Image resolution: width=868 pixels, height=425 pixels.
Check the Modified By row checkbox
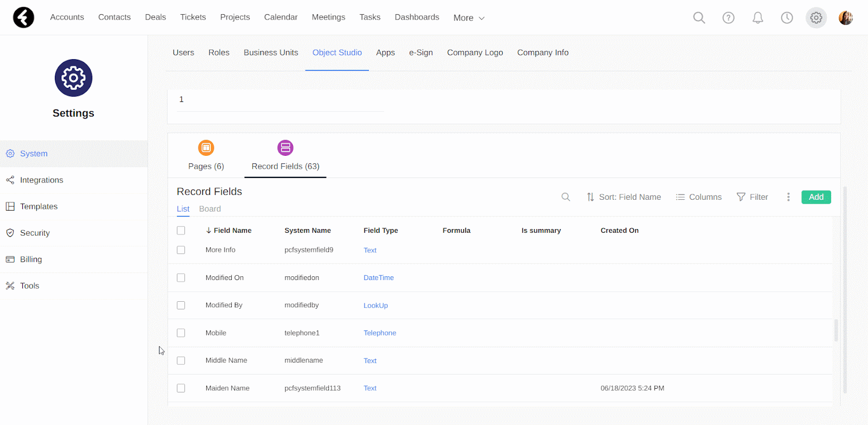pos(181,306)
